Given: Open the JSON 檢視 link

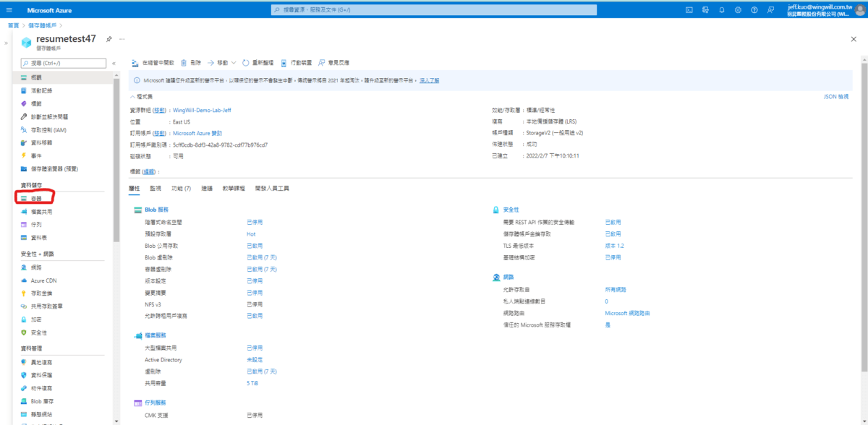Looking at the screenshot, I should [836, 96].
